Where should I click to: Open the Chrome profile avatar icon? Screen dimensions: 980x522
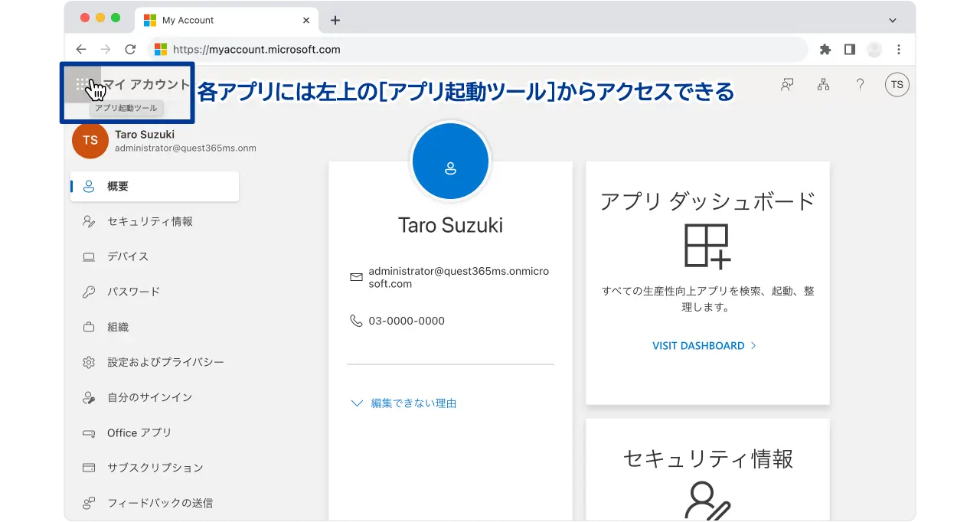click(874, 49)
